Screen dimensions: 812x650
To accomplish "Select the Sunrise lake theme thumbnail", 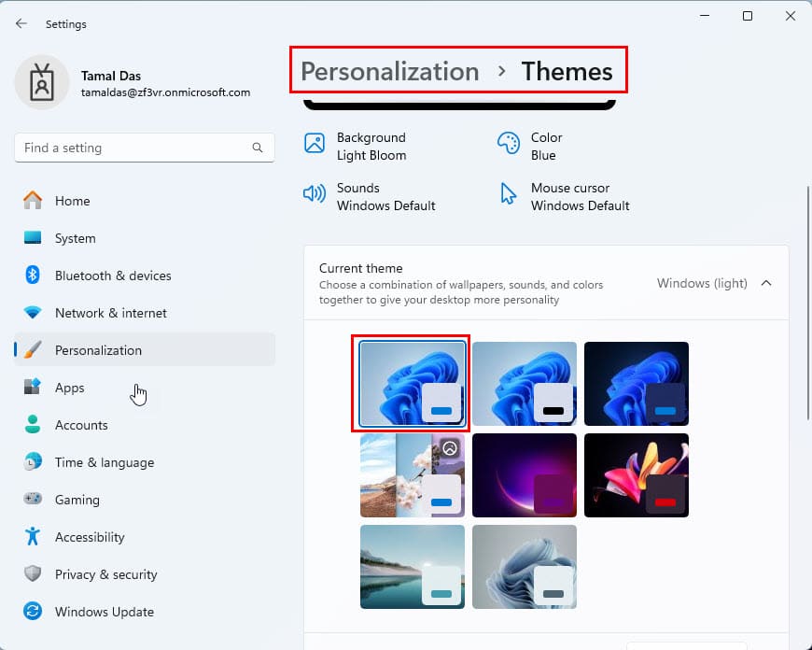I will tap(413, 567).
